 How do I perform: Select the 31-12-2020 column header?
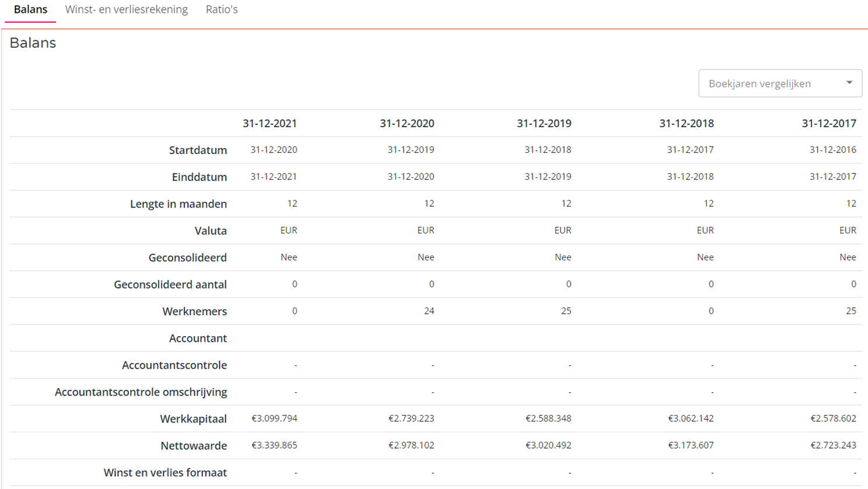pos(407,123)
